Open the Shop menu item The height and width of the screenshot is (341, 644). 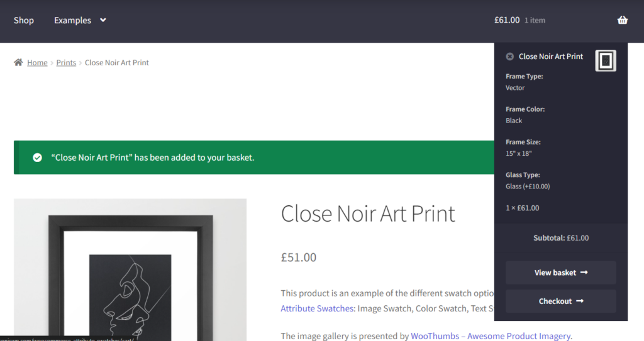(x=24, y=20)
